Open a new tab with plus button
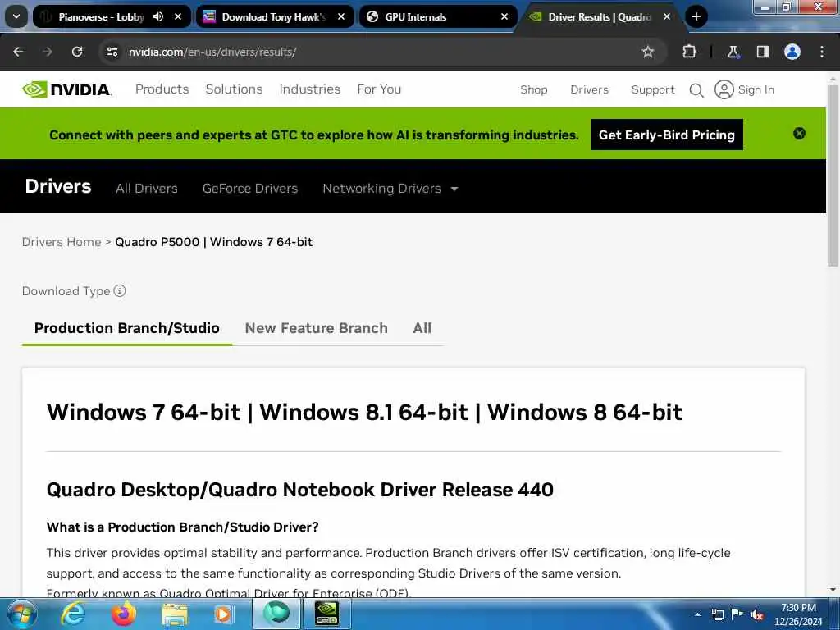 [x=696, y=16]
